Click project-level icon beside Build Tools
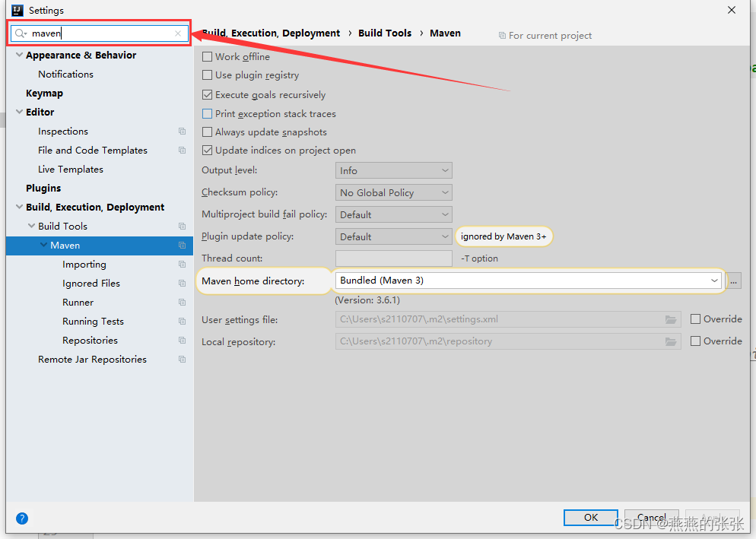The image size is (756, 539). [182, 226]
